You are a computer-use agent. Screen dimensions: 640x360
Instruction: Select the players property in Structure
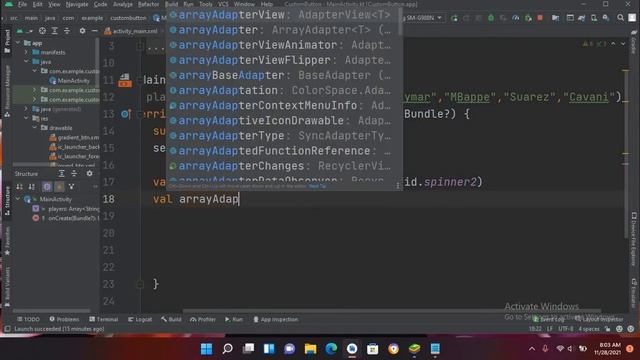[65, 209]
